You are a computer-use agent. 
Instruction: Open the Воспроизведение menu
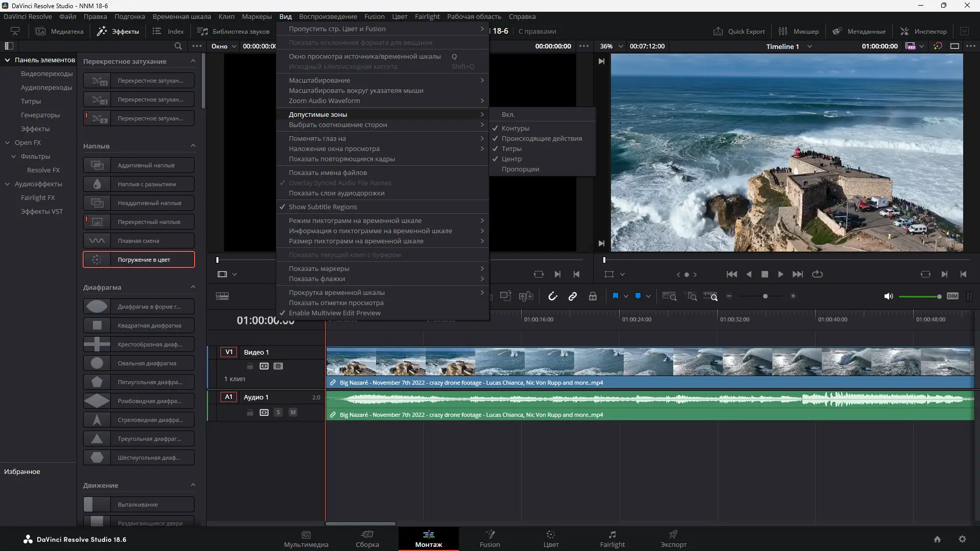coord(328,16)
